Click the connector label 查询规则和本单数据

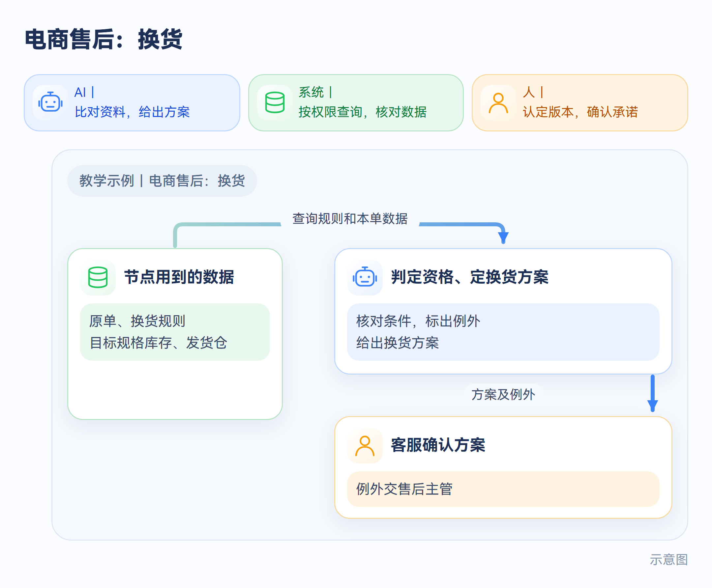pyautogui.click(x=350, y=218)
